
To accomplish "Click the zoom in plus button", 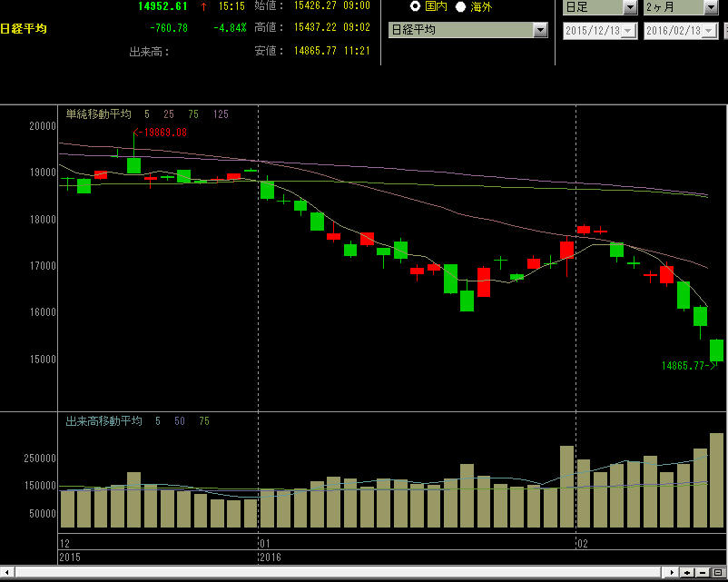I will point(687,573).
